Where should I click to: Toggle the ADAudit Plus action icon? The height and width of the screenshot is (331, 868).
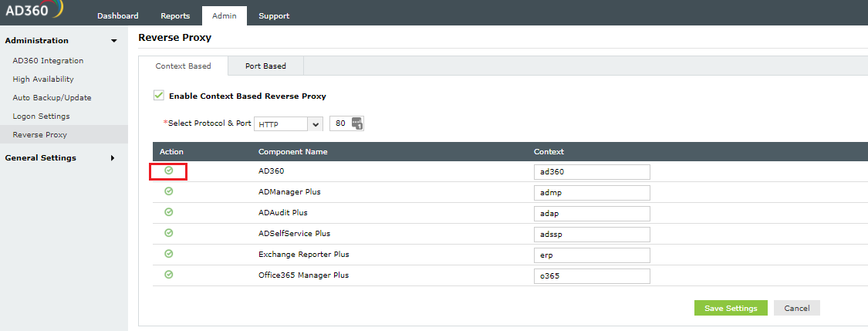169,212
